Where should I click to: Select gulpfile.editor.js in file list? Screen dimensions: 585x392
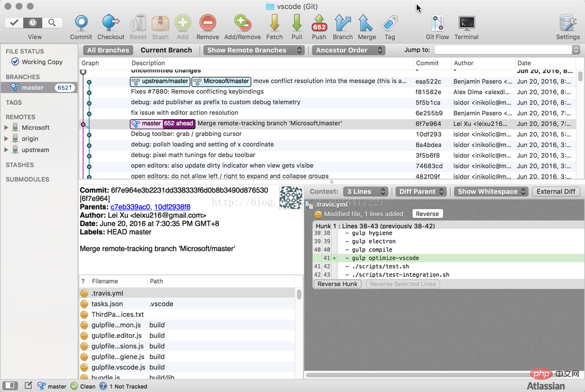pos(187,335)
